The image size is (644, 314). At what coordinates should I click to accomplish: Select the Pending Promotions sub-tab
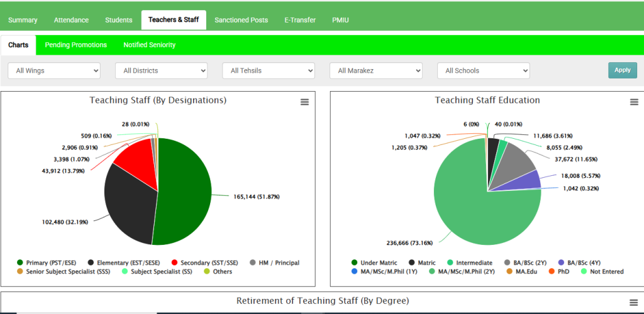point(75,45)
